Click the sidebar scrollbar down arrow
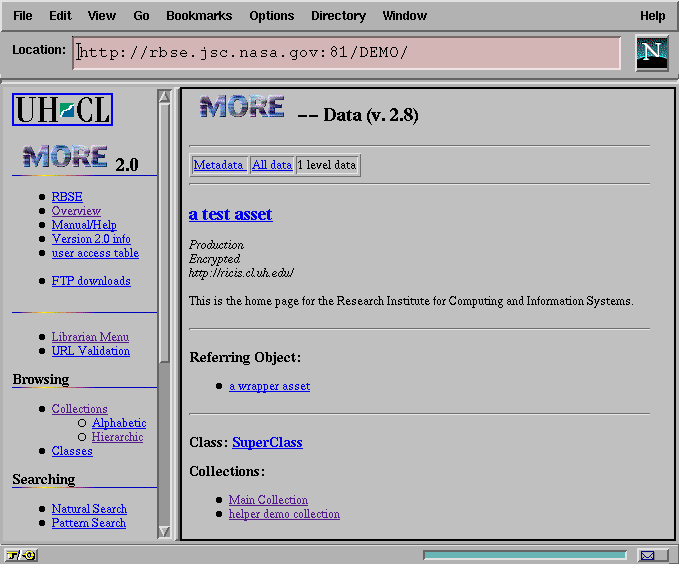 coord(164,531)
